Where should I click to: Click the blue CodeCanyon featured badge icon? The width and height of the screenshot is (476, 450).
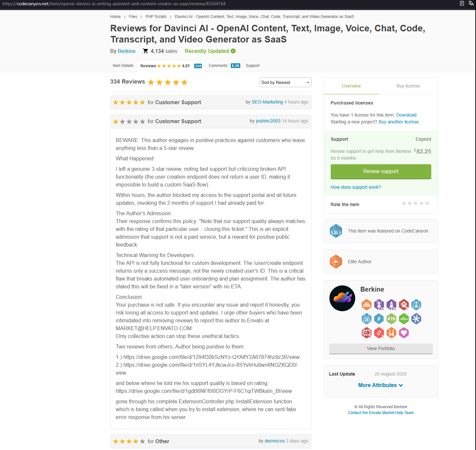[x=336, y=231]
